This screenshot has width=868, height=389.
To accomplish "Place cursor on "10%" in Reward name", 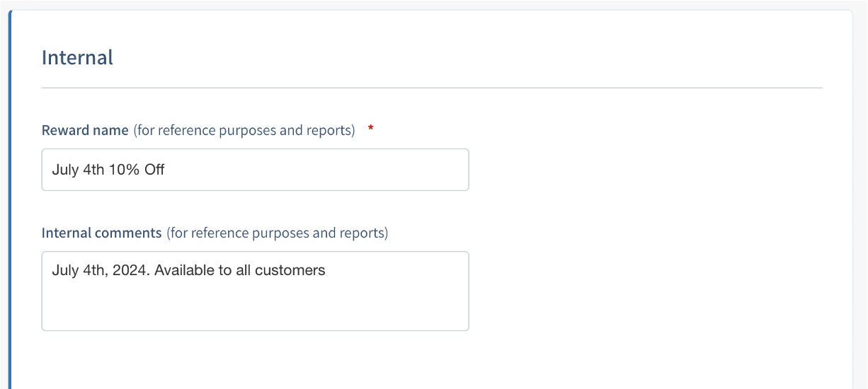I will tap(125, 170).
